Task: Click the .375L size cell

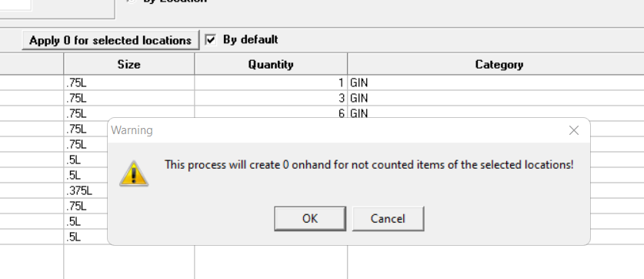Action: click(85, 191)
